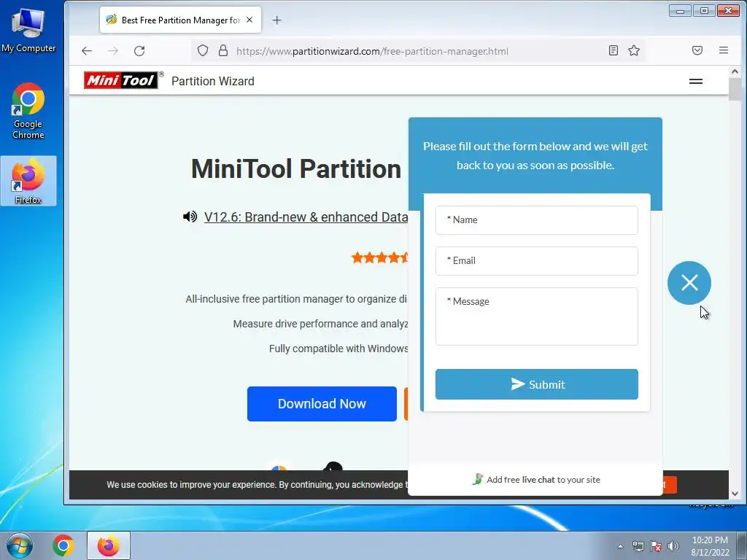Image resolution: width=747 pixels, height=560 pixels.
Task: Open the network tray icon
Action: (638, 546)
